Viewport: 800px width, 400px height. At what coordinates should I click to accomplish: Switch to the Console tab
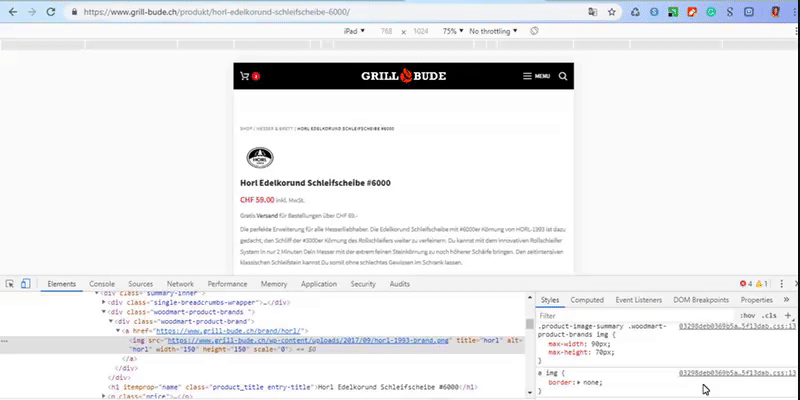click(102, 284)
